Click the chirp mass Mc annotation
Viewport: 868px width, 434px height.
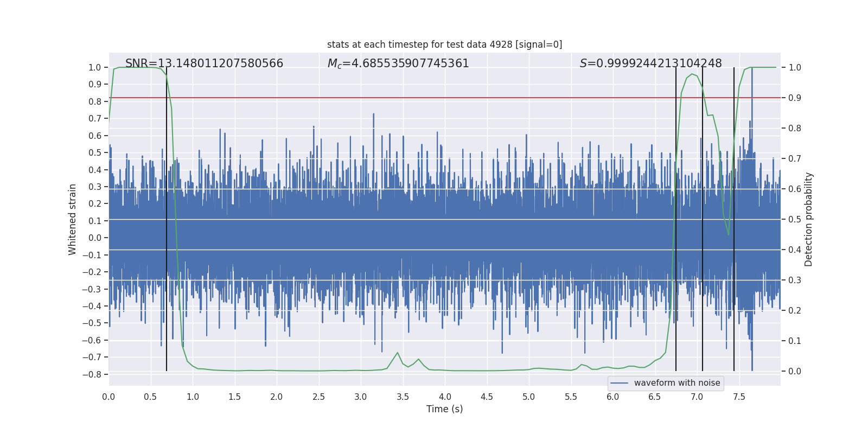[x=398, y=63]
